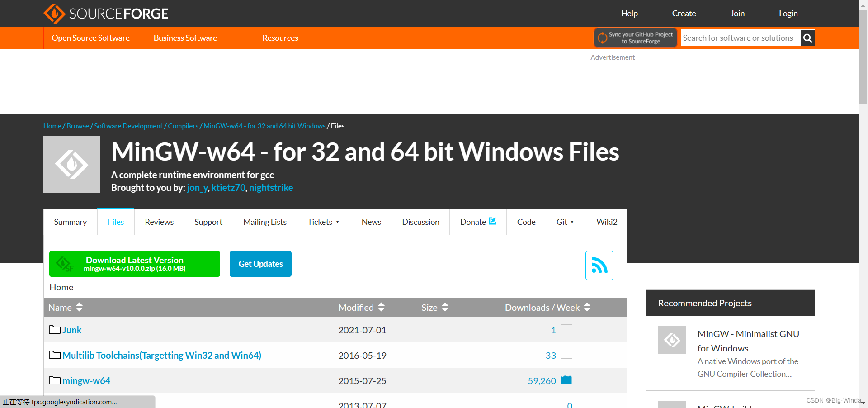Viewport: 868px width, 408px height.
Task: Click the MinGW-w64 project logo thumbnail
Action: (x=71, y=165)
